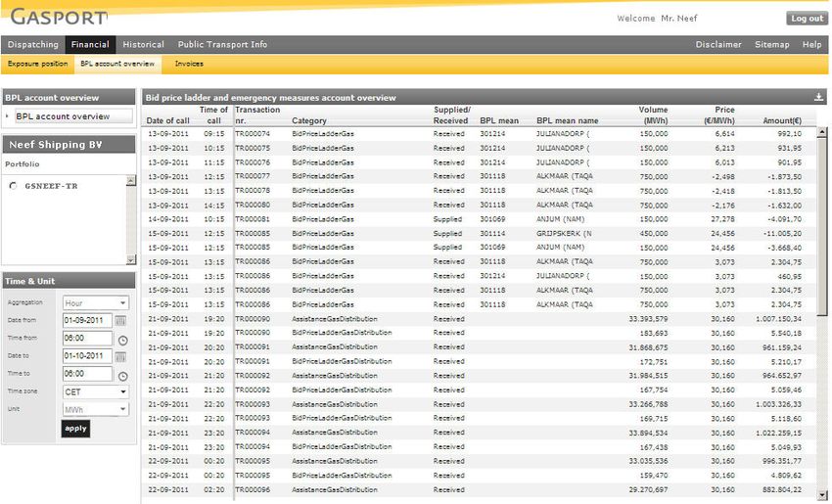
Task: Click Portfolio list scrollbar down arrow
Action: pyautogui.click(x=131, y=259)
